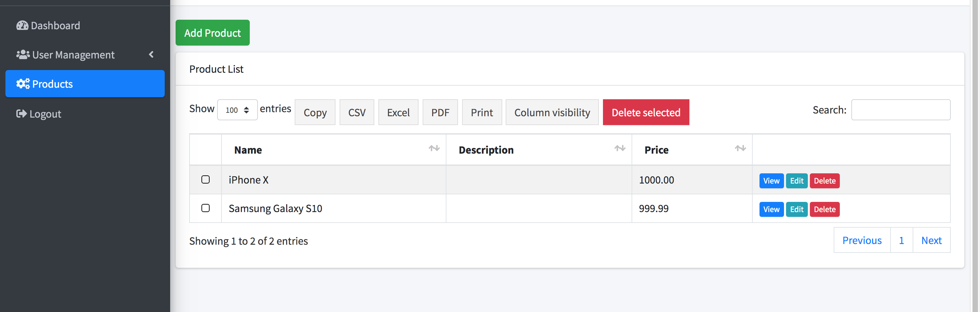
Task: Select the Samsung Galaxy S10 checkbox
Action: click(x=206, y=208)
